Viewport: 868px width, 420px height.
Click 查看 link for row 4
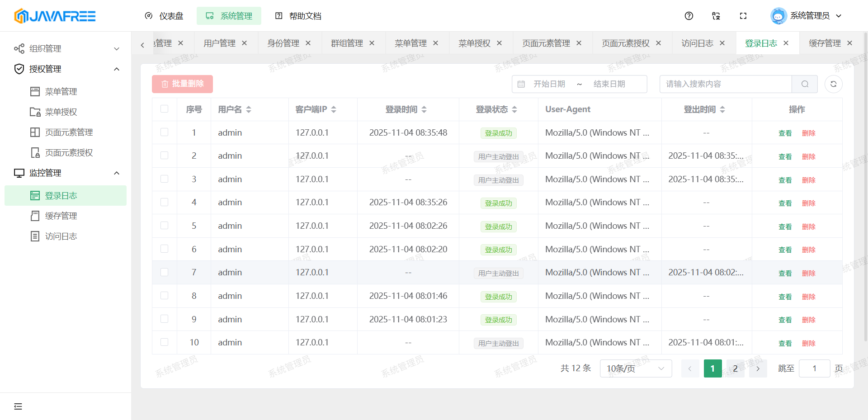pos(785,203)
